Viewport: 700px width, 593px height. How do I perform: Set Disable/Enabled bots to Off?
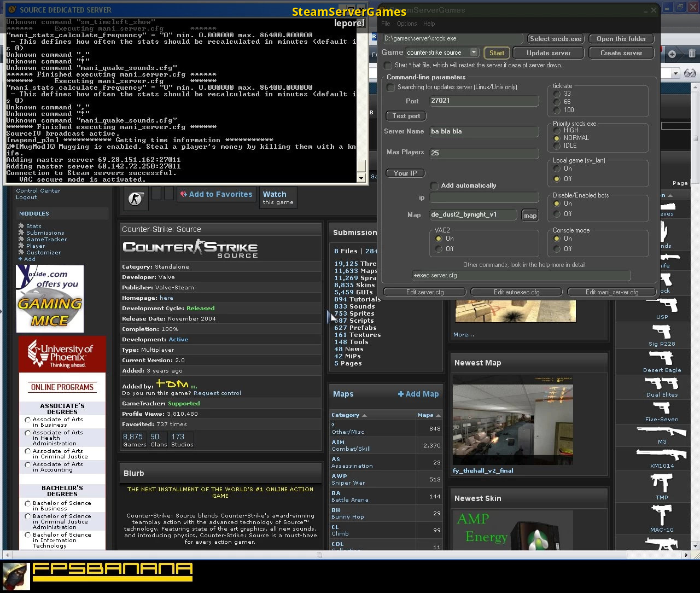pyautogui.click(x=557, y=214)
